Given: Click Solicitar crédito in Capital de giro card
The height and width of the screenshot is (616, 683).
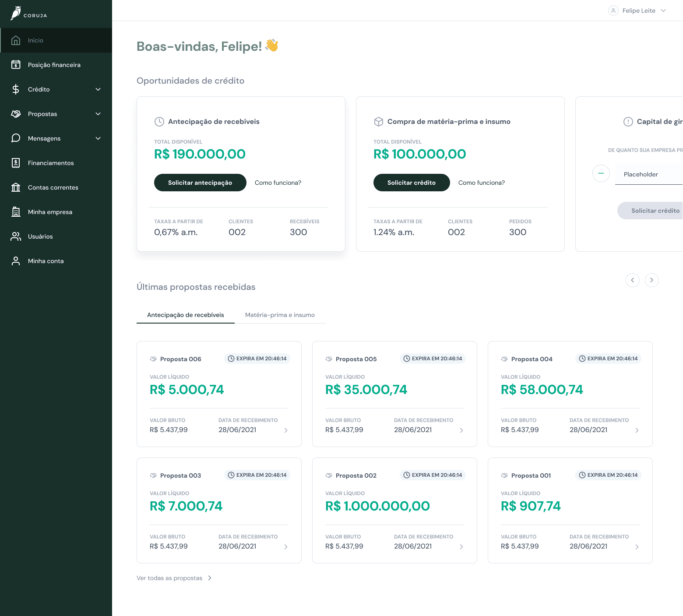Looking at the screenshot, I should coord(650,211).
